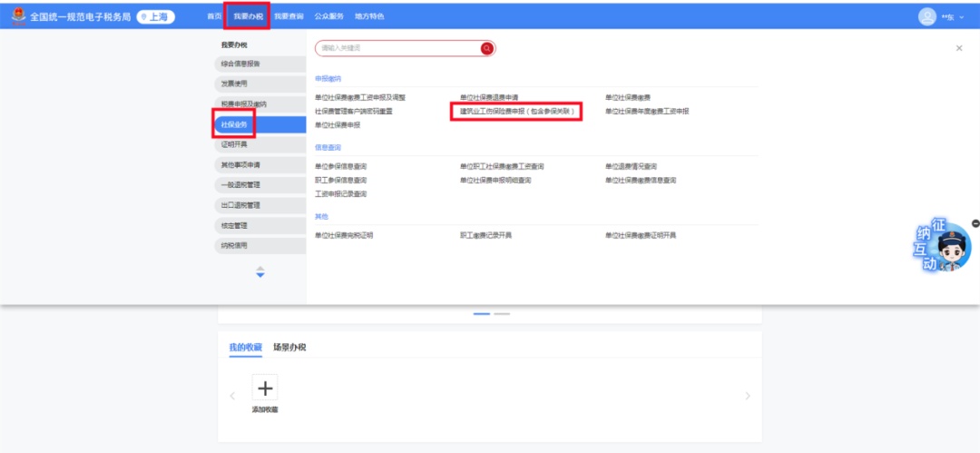Screen dimensions: 980x453
Task: Open the 公众服务 nav item
Action: 328,17
